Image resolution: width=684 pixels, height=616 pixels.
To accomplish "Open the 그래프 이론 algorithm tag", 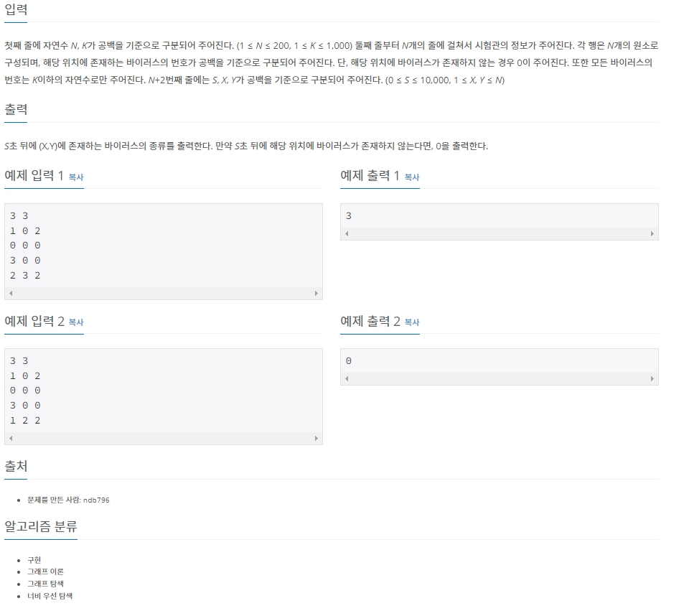I will point(45,571).
